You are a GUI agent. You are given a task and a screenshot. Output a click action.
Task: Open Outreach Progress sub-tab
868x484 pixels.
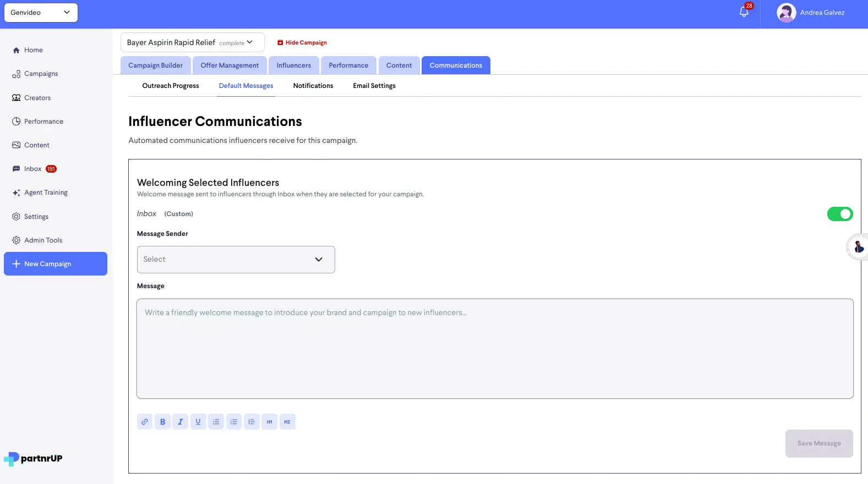click(x=171, y=86)
